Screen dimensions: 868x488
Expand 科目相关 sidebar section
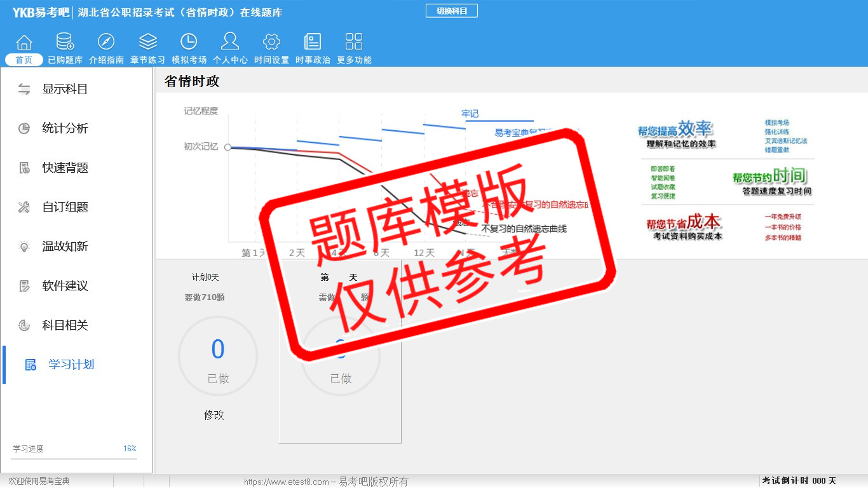64,325
